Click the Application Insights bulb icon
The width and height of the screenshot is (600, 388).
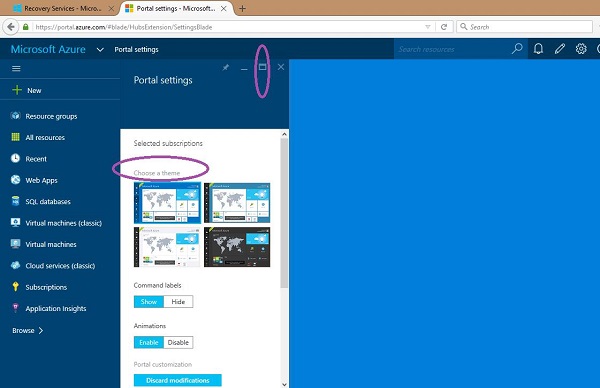point(15,308)
